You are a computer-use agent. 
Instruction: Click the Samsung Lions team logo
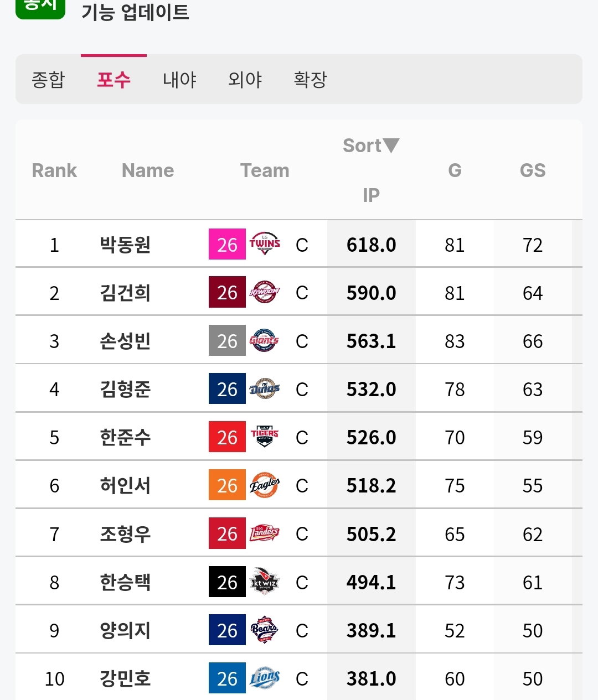[265, 678]
